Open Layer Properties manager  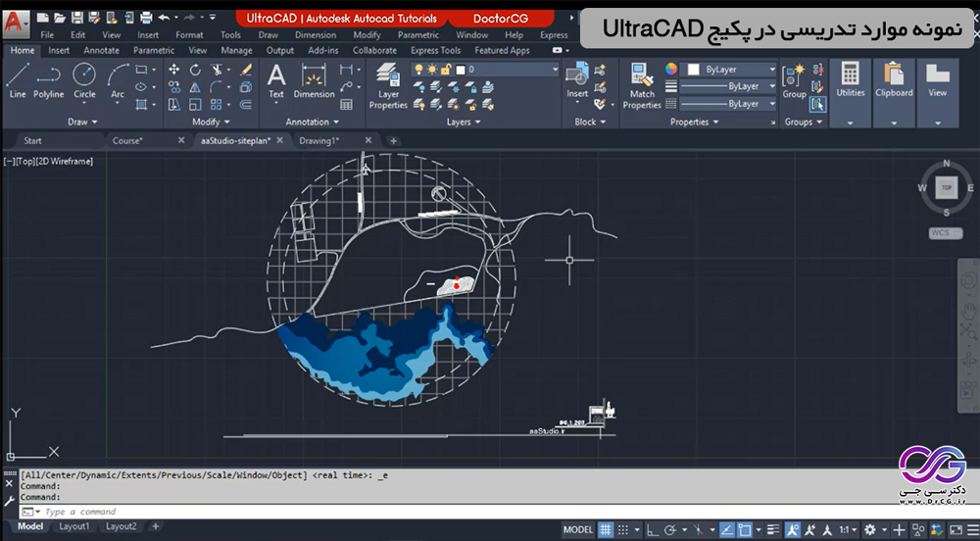[388, 86]
